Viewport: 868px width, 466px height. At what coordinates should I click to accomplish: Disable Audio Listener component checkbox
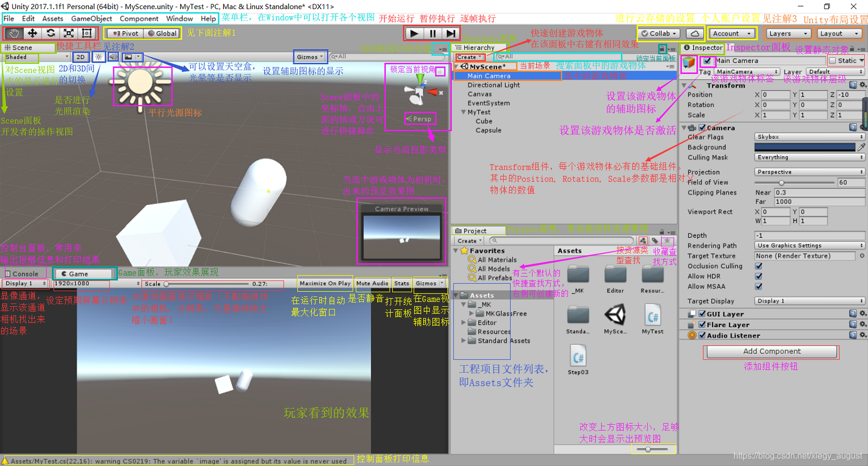click(x=702, y=335)
